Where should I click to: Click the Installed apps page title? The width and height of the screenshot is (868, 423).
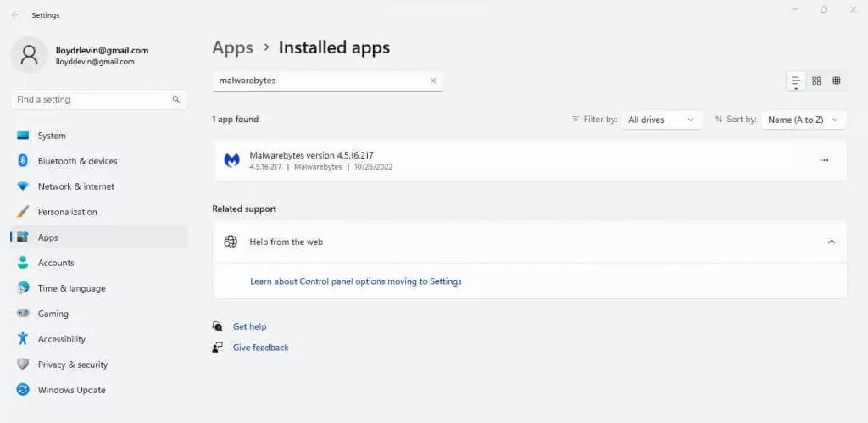(334, 47)
